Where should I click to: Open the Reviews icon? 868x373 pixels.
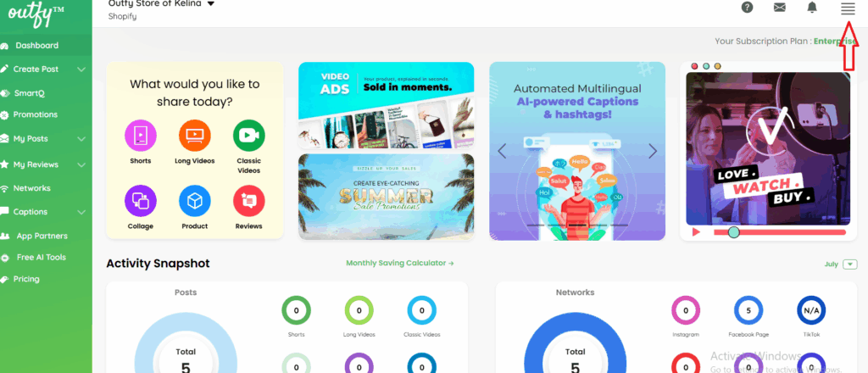point(248,200)
